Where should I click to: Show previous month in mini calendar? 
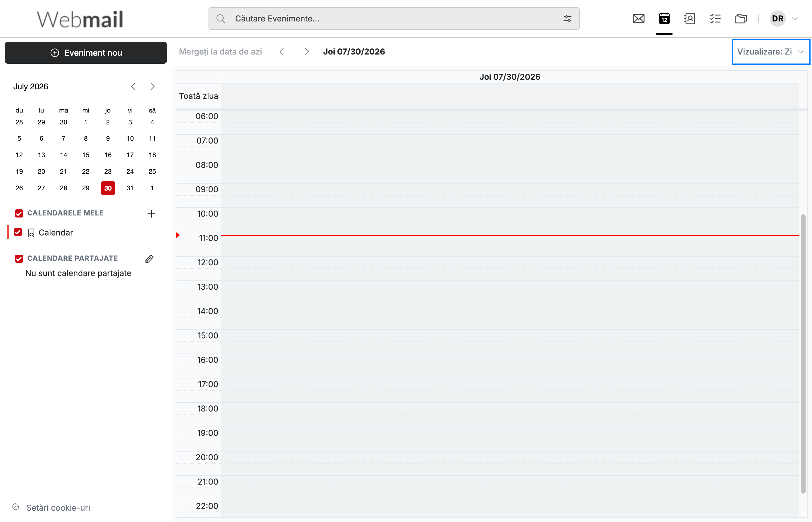(x=133, y=86)
